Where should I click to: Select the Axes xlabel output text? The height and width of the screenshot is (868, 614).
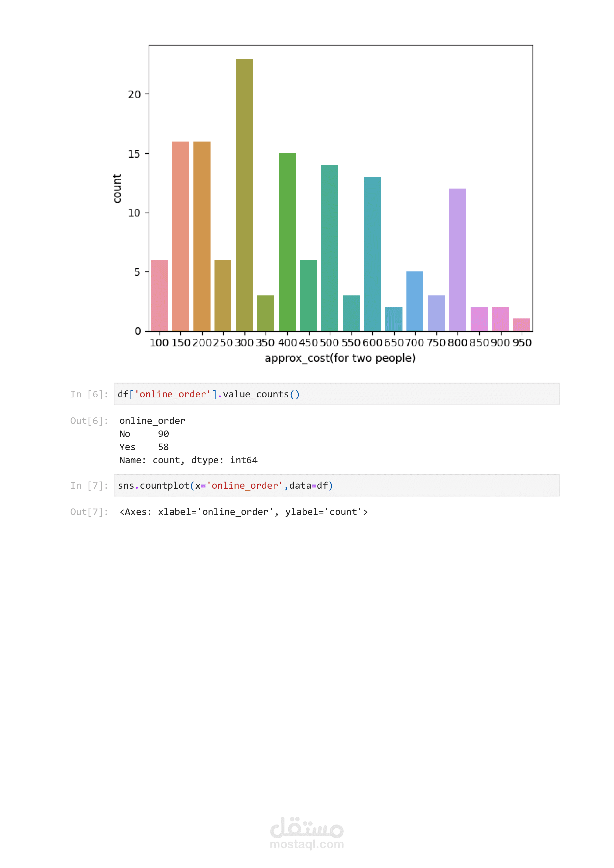tap(243, 512)
